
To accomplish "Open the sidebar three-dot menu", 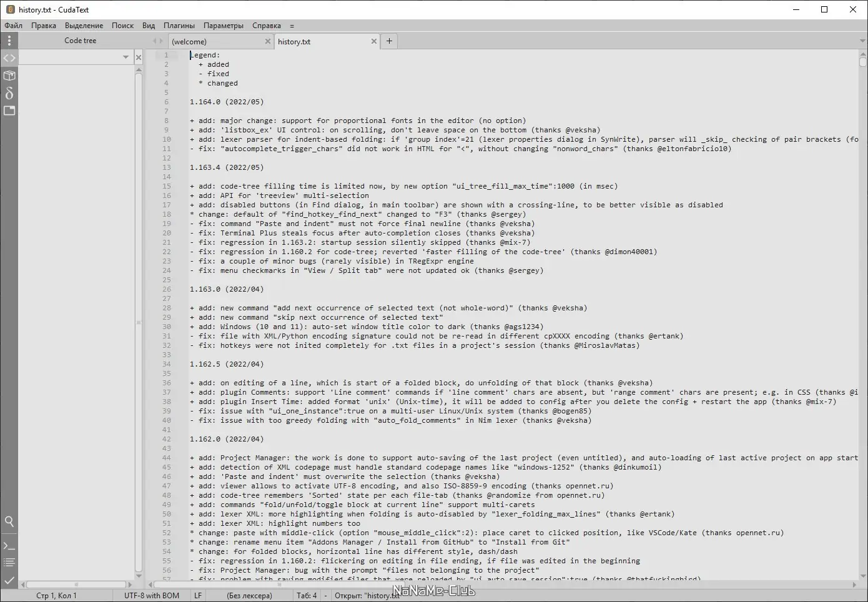I will (x=9, y=41).
